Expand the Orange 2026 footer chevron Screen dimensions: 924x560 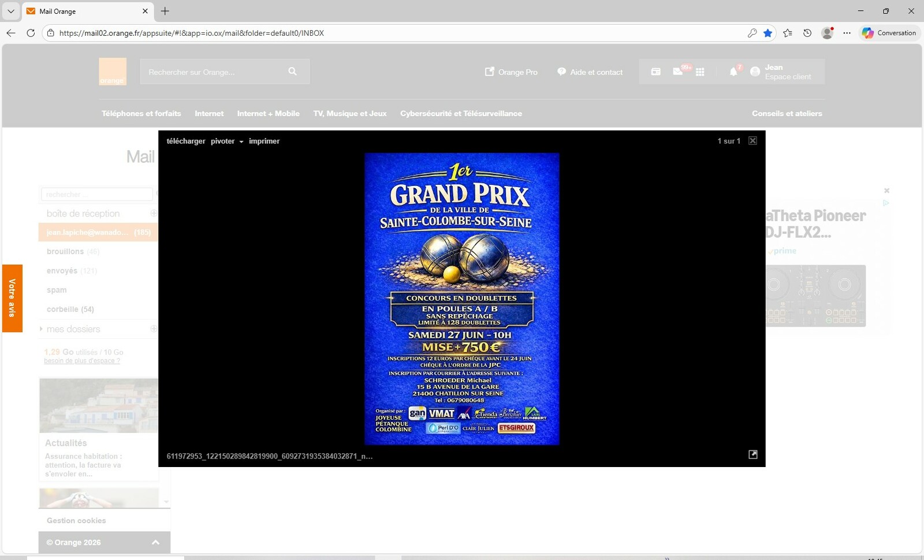[155, 542]
